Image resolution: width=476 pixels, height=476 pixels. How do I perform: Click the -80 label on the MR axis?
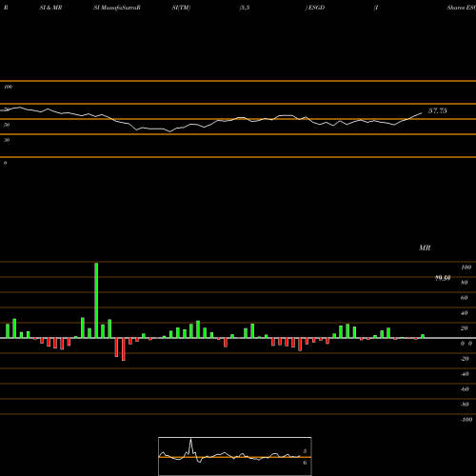coord(465,405)
